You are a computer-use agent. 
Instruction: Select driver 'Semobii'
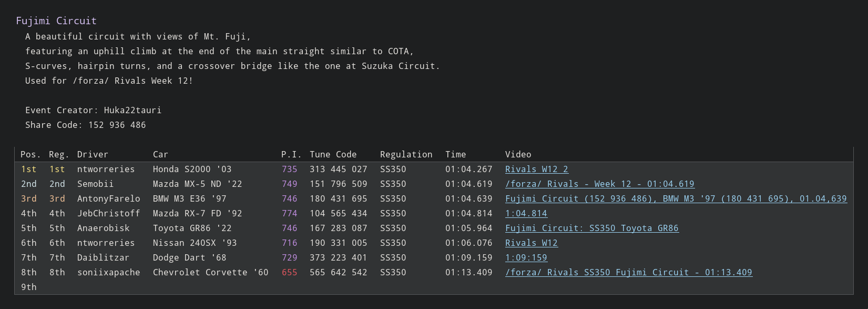(x=96, y=184)
